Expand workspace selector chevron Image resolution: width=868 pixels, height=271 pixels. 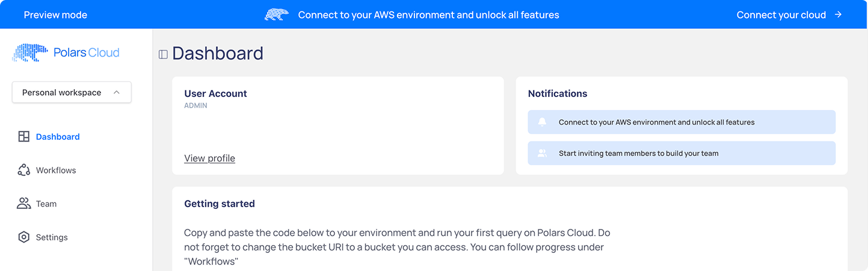(117, 93)
